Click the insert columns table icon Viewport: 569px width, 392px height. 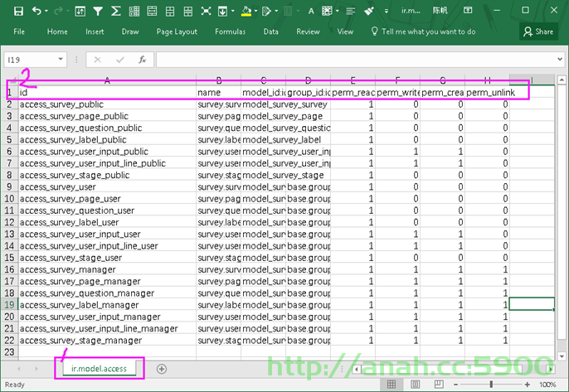[134, 12]
